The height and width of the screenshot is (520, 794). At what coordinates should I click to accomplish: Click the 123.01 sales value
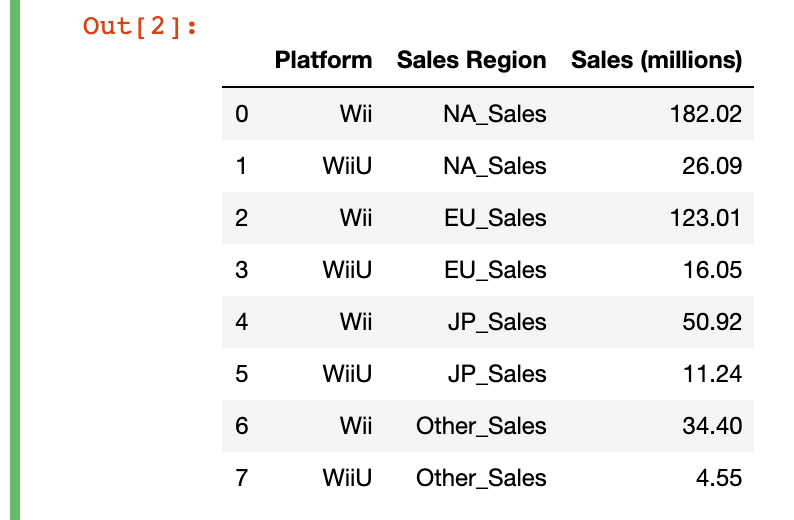pyautogui.click(x=705, y=218)
